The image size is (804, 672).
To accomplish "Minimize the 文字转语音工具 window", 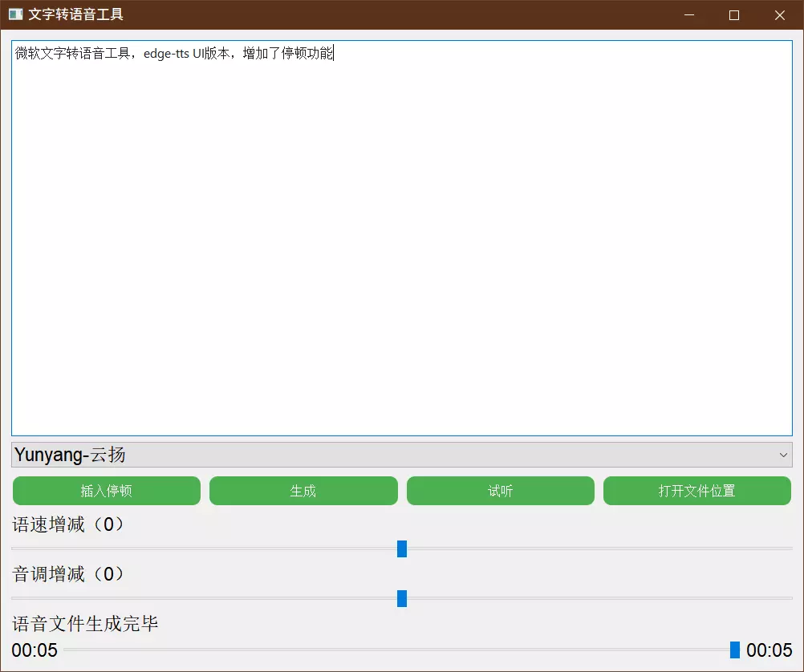I will click(x=688, y=14).
